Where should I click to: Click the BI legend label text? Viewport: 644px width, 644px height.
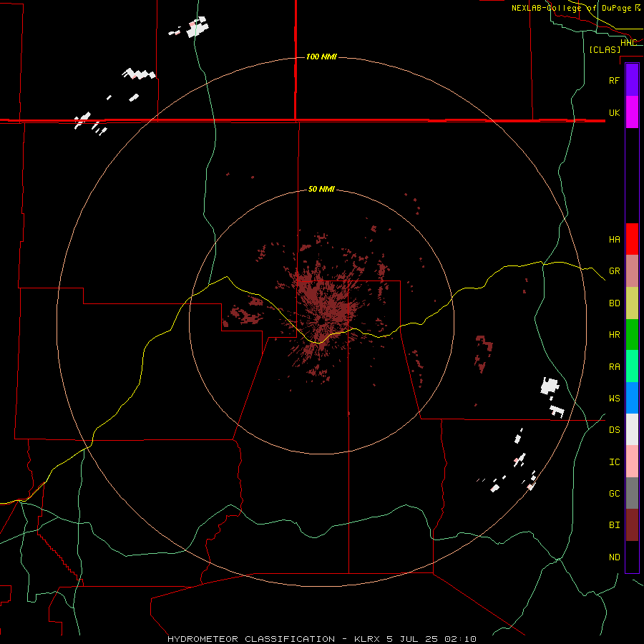(x=615, y=525)
